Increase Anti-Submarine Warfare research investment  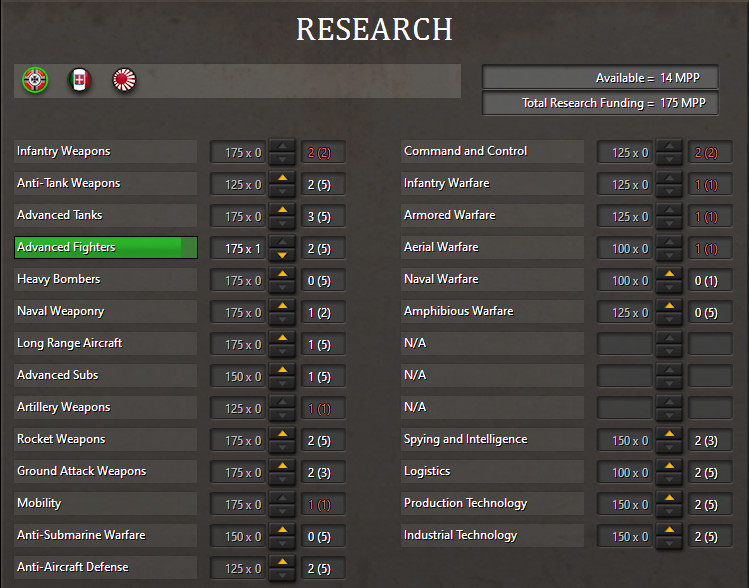(282, 530)
